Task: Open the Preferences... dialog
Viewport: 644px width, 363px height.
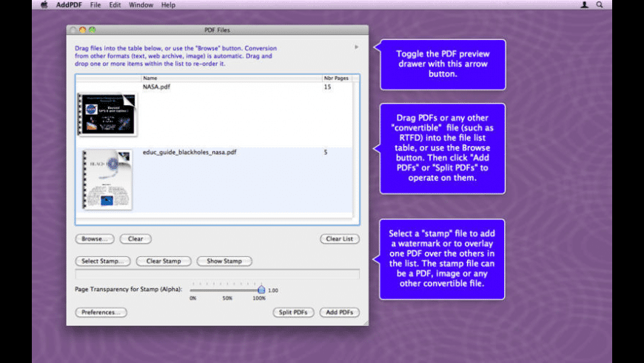Action: (101, 313)
